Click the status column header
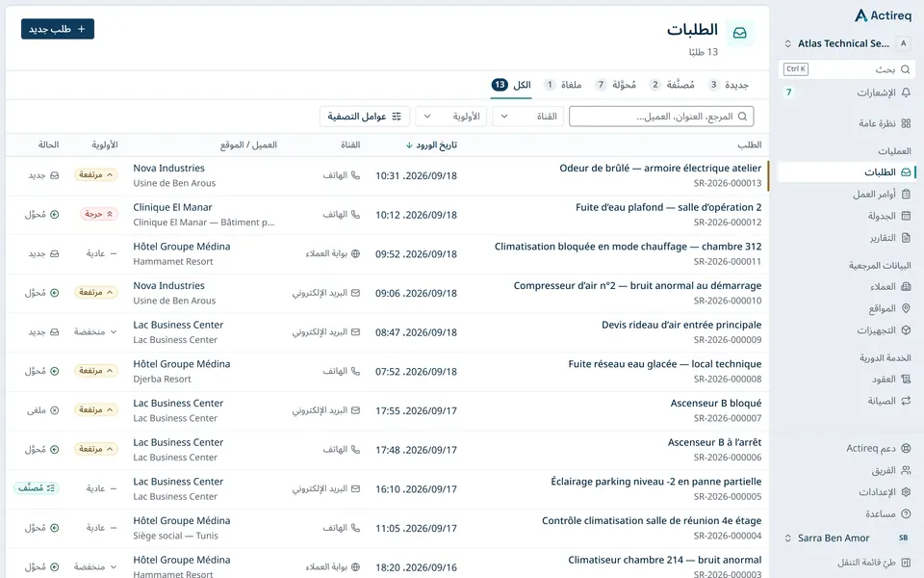924x578 pixels. [48, 145]
